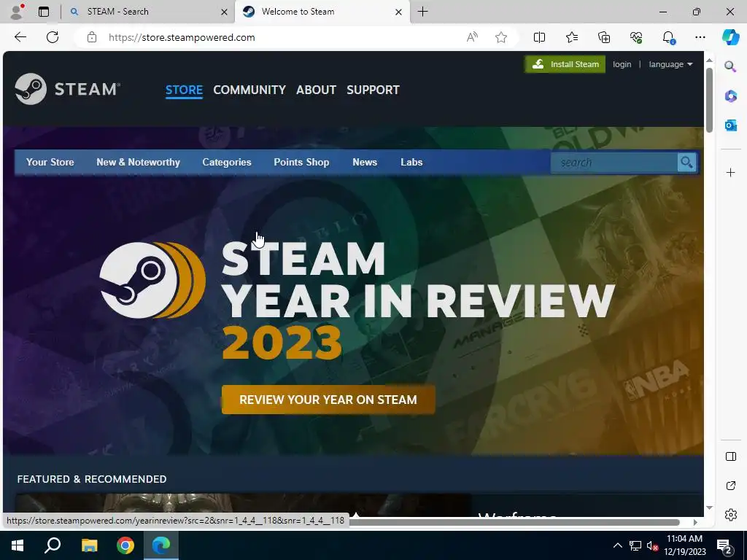Open split screen icon
This screenshot has height=560, width=747.
539,37
